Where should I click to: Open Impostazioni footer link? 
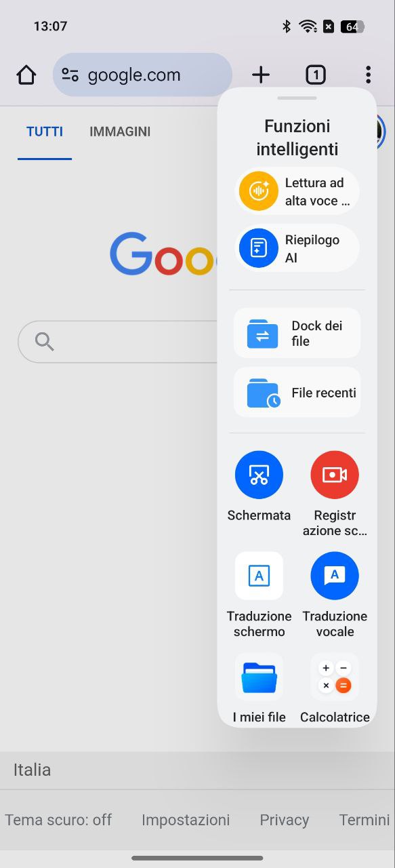(x=186, y=820)
